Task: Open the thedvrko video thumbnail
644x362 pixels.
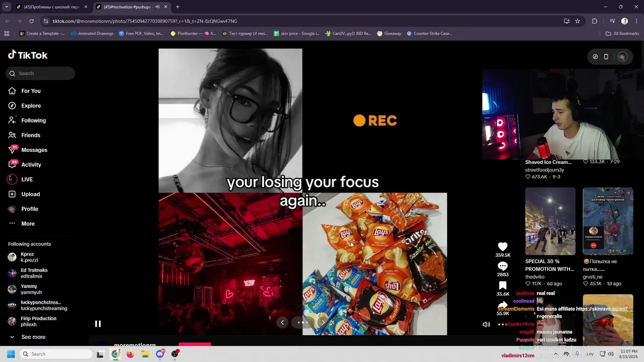Action: point(550,221)
